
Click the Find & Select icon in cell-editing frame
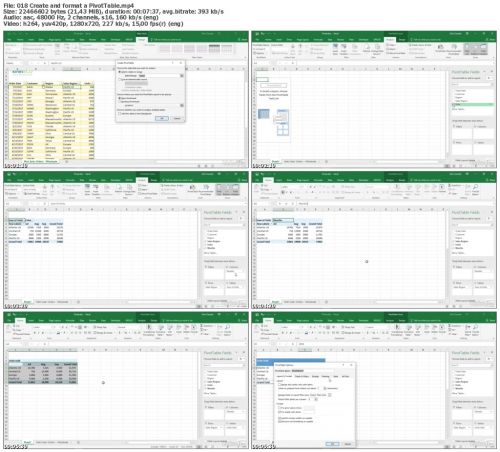tap(475, 189)
